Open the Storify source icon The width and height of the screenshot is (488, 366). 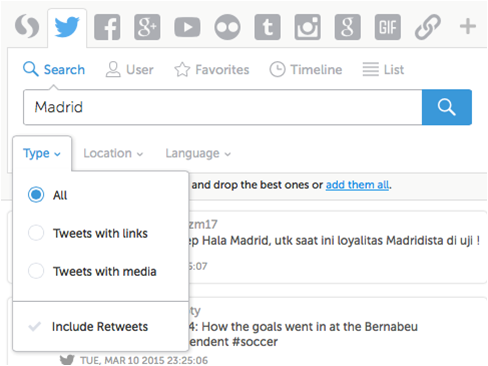(x=27, y=27)
